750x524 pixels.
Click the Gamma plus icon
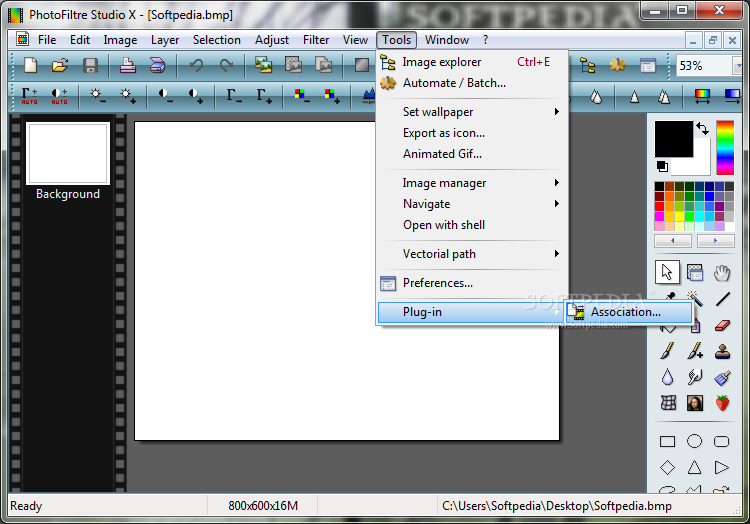click(264, 96)
